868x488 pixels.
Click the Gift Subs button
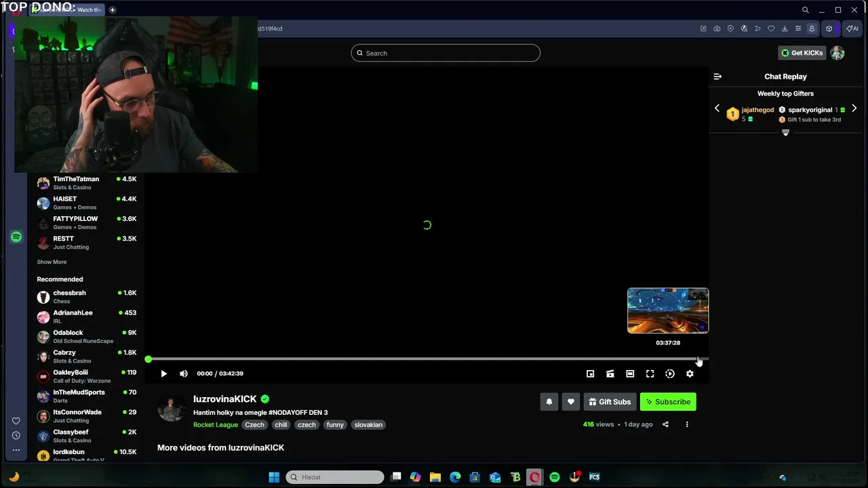(x=610, y=402)
